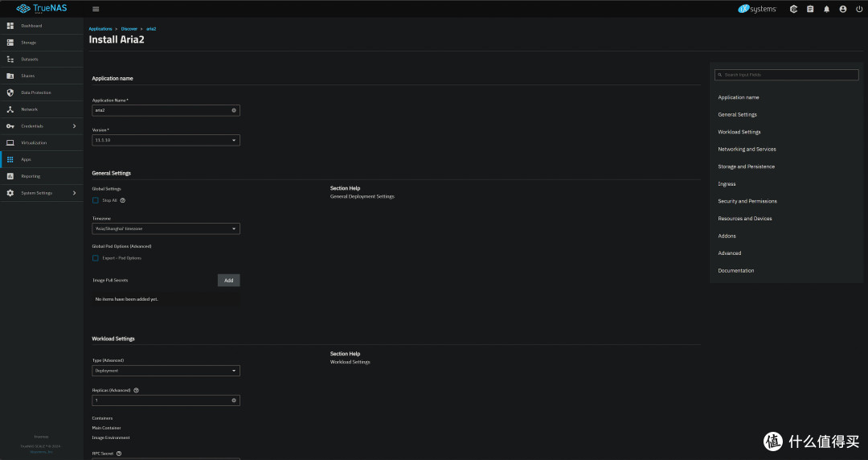This screenshot has height=460, width=868.
Task: Jump to General Settings section
Action: 737,115
